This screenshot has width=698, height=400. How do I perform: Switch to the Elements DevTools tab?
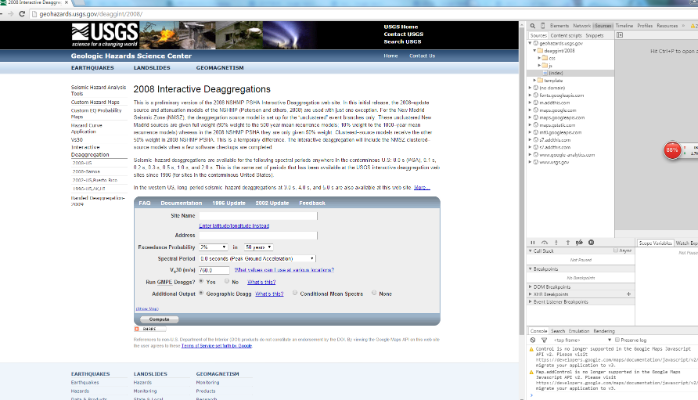pos(559,26)
